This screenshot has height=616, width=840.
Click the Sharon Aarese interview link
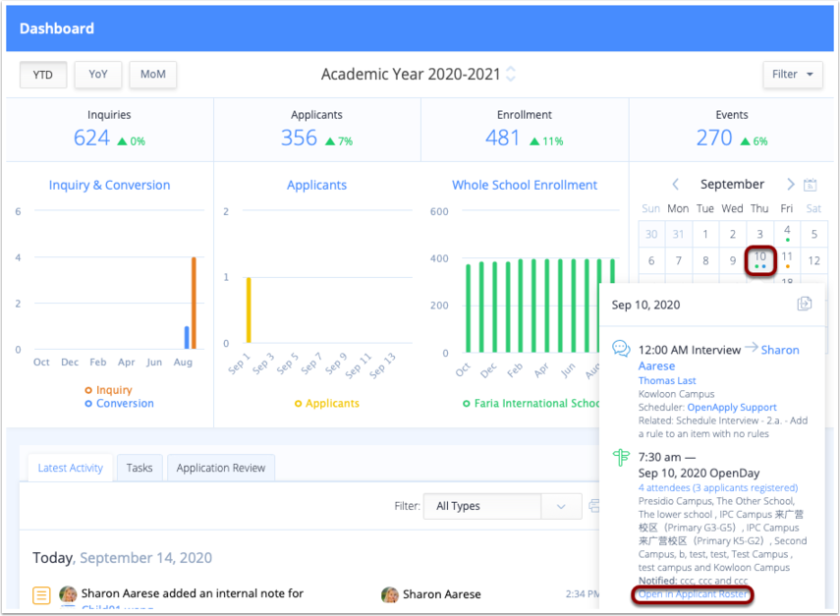pos(780,350)
